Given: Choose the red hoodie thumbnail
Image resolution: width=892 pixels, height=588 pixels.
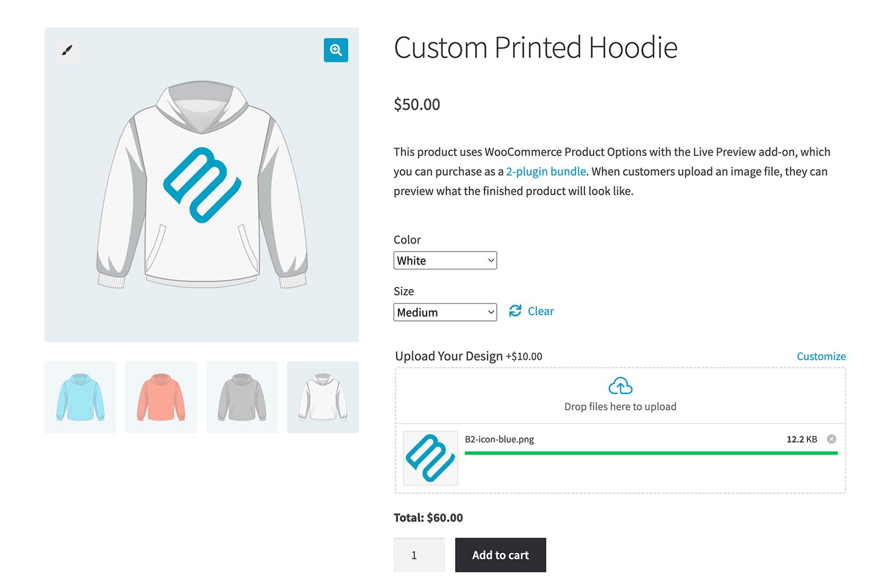Looking at the screenshot, I should 161,397.
